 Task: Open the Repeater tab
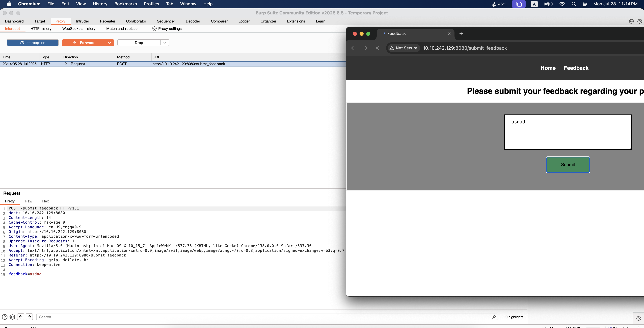point(108,21)
